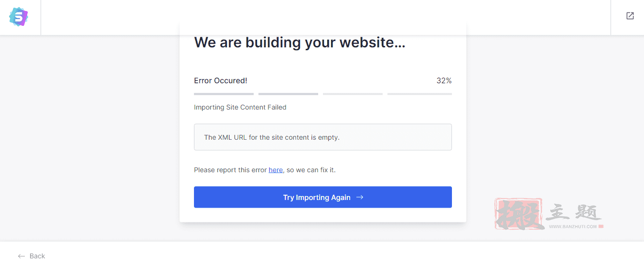This screenshot has width=644, height=266.
Task: Click the second progress bar segment
Action: 288,94
